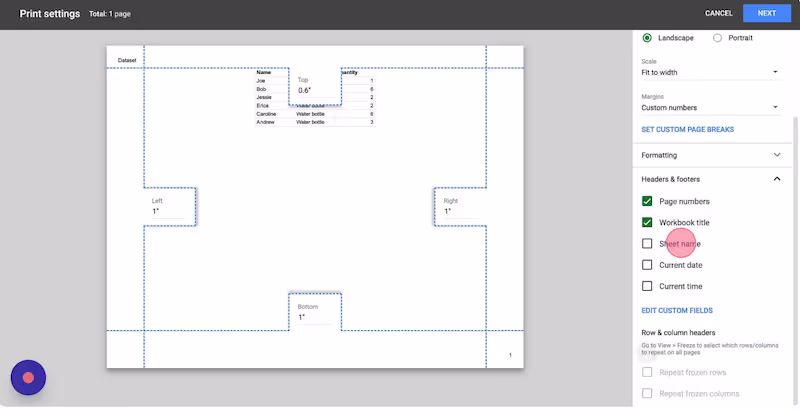Select Portrait orientation radio button
This screenshot has height=409, width=800.
[x=717, y=38]
